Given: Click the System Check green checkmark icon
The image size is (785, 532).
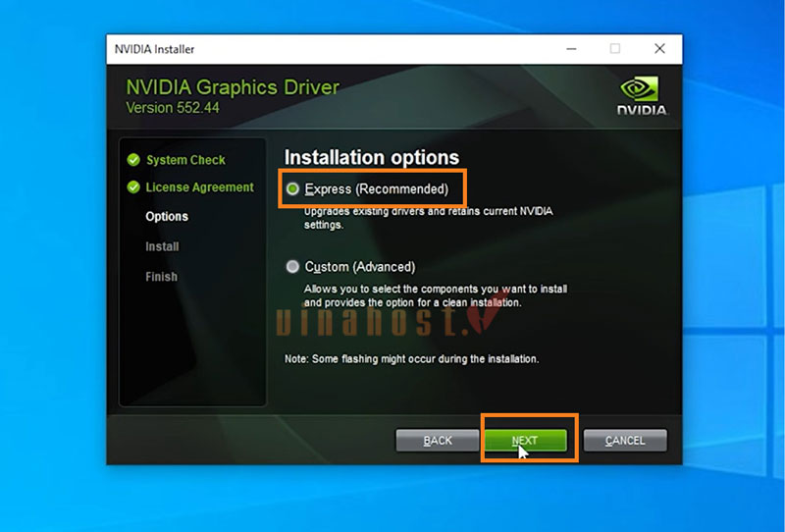Looking at the screenshot, I should coord(133,160).
